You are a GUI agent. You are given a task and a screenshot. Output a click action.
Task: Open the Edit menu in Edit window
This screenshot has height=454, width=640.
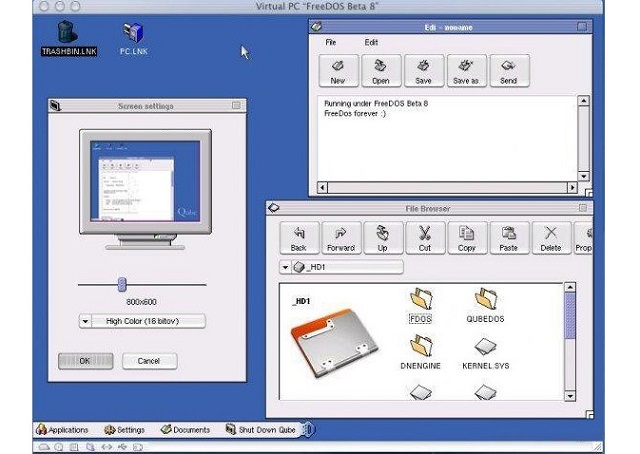pos(371,42)
